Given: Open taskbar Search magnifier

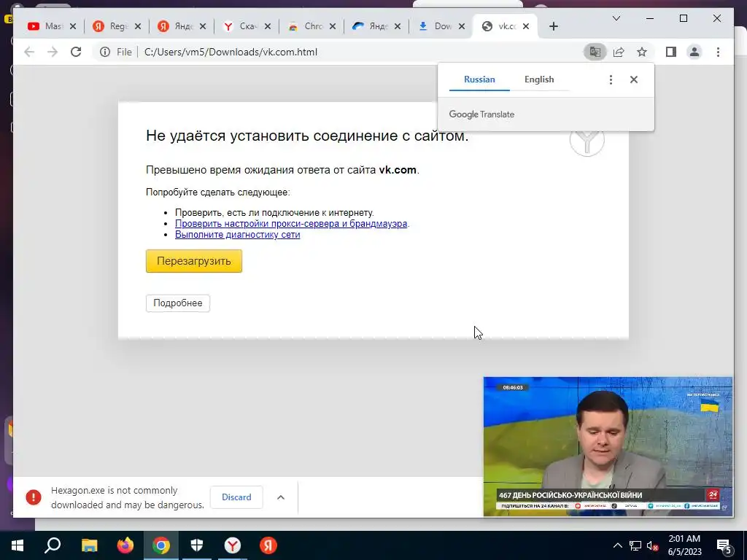Looking at the screenshot, I should [53, 545].
